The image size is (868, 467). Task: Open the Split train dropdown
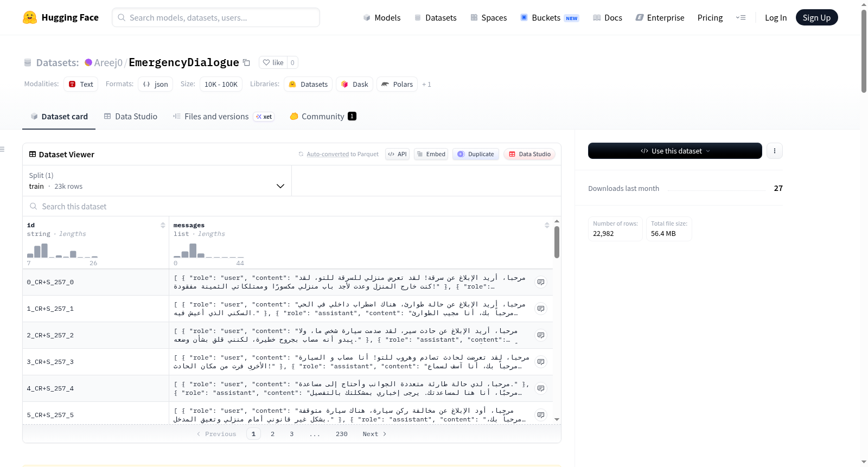pyautogui.click(x=157, y=181)
